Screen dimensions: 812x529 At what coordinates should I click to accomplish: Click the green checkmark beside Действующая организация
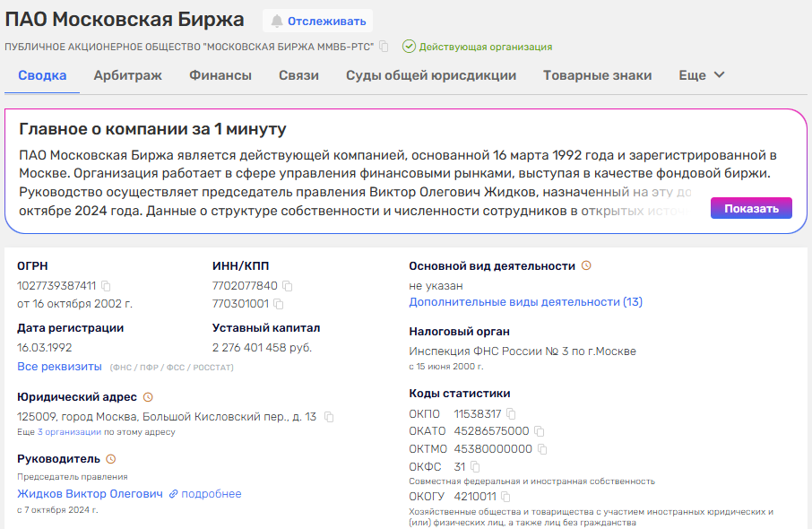[x=410, y=47]
